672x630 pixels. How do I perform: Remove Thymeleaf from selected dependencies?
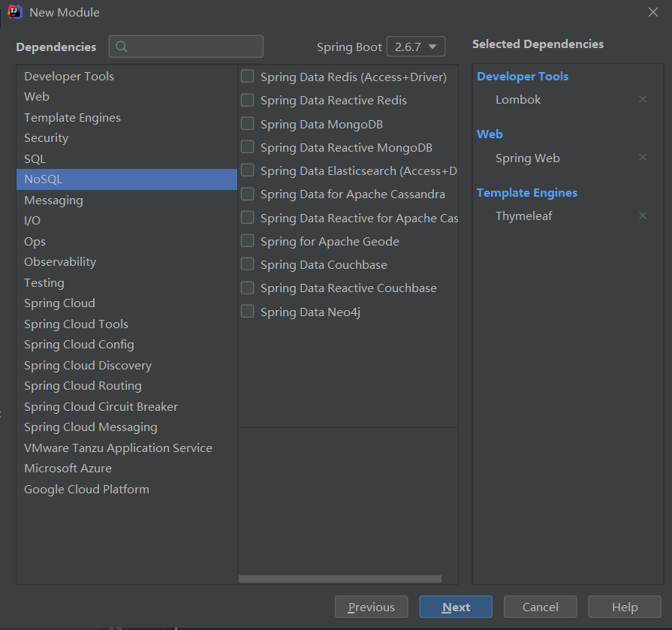coord(643,216)
